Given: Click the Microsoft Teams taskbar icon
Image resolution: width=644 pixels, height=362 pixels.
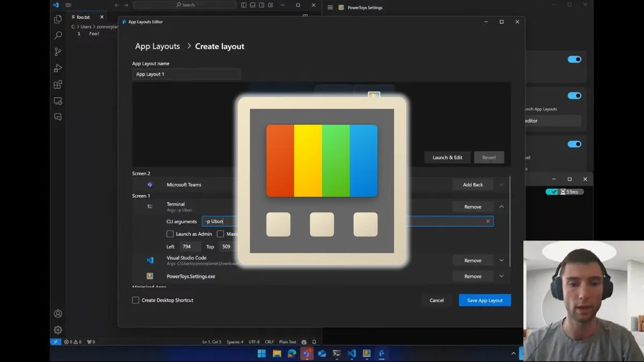Looking at the screenshot, I should pyautogui.click(x=307, y=353).
